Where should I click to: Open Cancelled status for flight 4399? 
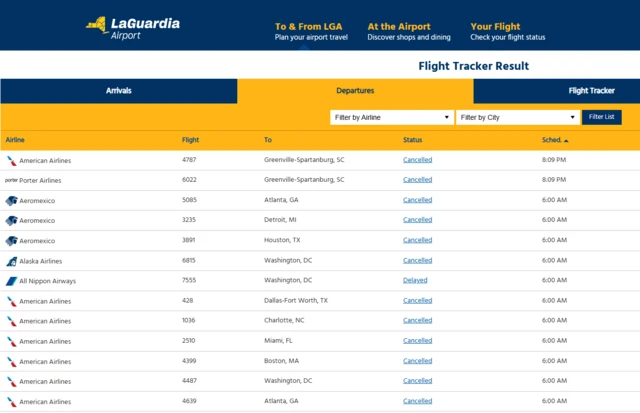pos(417,361)
